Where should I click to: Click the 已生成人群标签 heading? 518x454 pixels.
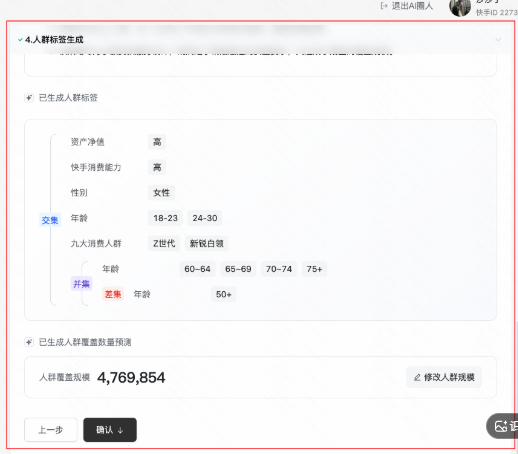(x=68, y=98)
